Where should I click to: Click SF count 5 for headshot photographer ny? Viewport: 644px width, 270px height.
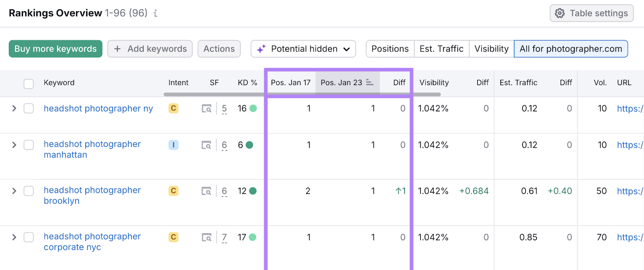[x=224, y=109]
